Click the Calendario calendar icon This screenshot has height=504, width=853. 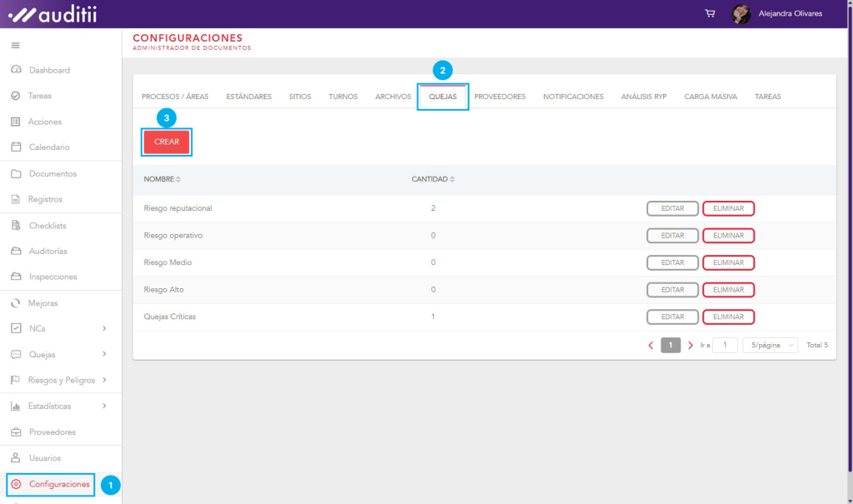pyautogui.click(x=16, y=147)
